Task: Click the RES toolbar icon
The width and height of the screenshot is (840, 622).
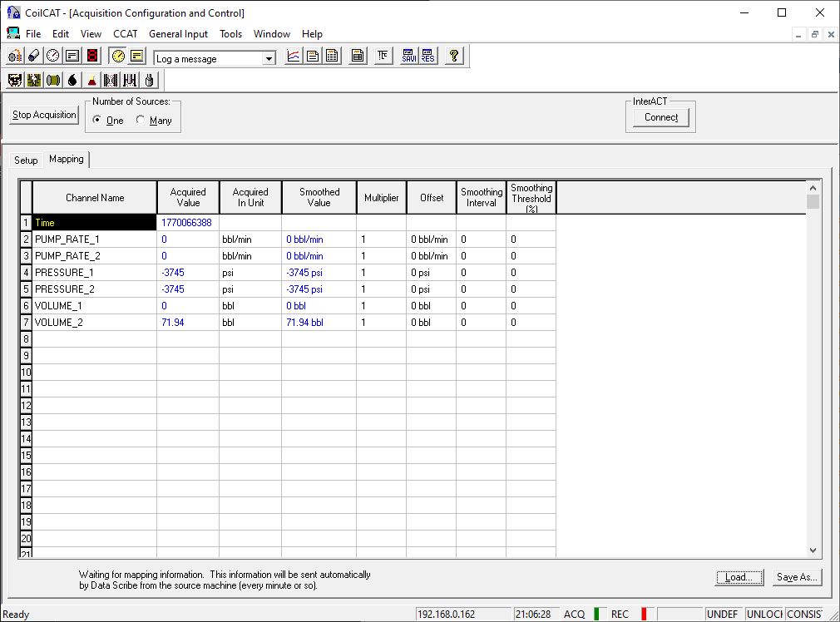Action: (426, 57)
